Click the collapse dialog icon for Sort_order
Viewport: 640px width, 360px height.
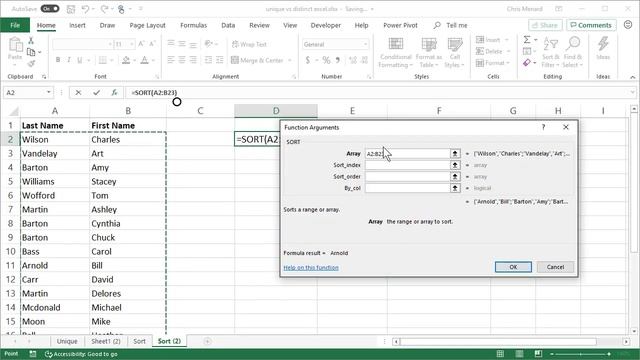tap(455, 176)
